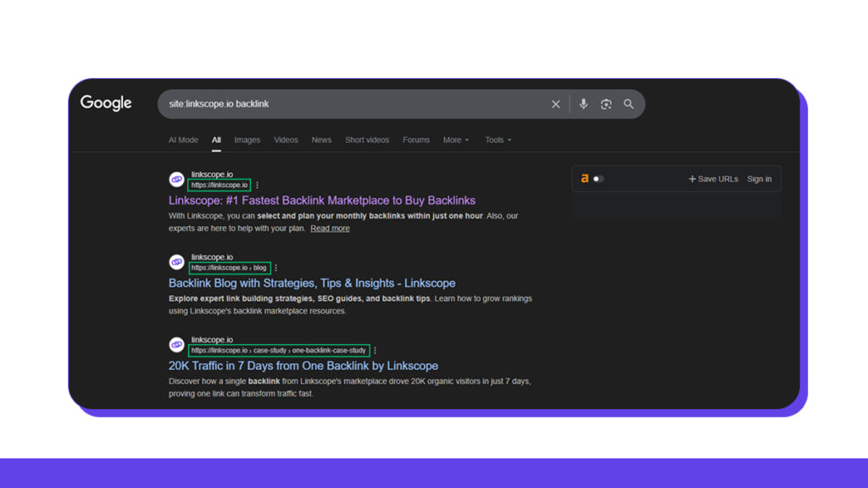
Task: Switch to AI Mode
Action: [x=183, y=140]
